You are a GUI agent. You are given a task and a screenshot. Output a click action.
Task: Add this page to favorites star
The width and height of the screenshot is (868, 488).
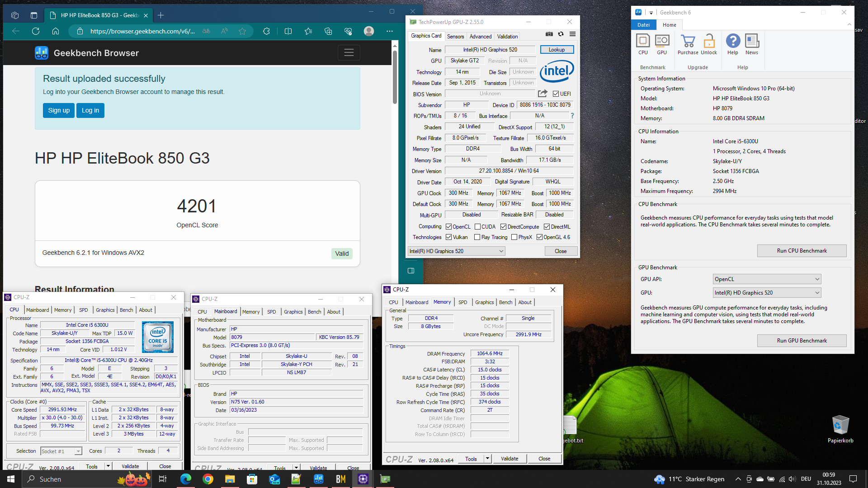242,31
